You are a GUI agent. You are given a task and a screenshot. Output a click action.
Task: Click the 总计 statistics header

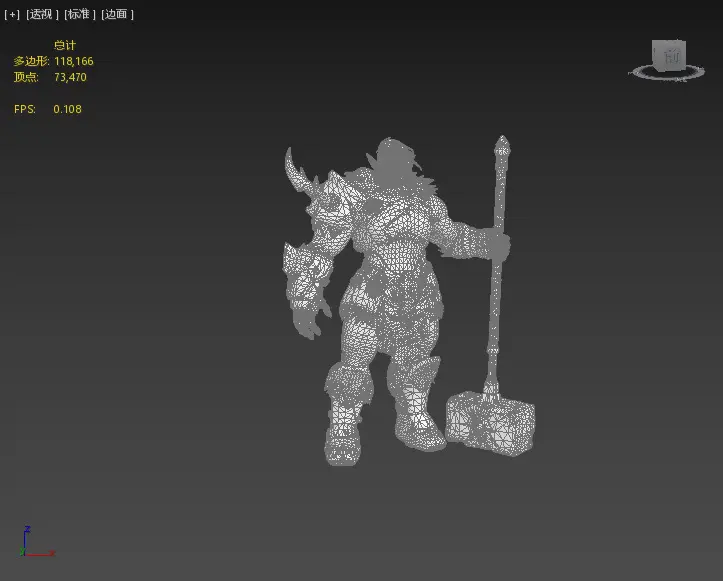[x=65, y=45]
